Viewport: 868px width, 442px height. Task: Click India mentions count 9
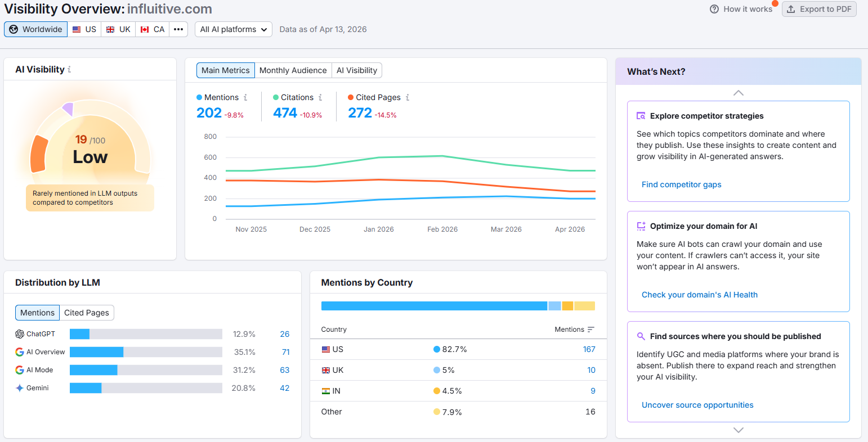pos(593,391)
